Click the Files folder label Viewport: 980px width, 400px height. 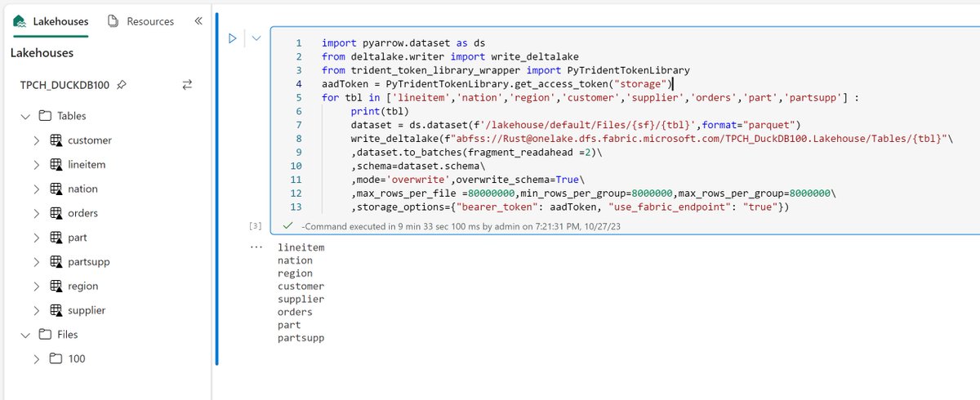68,334
